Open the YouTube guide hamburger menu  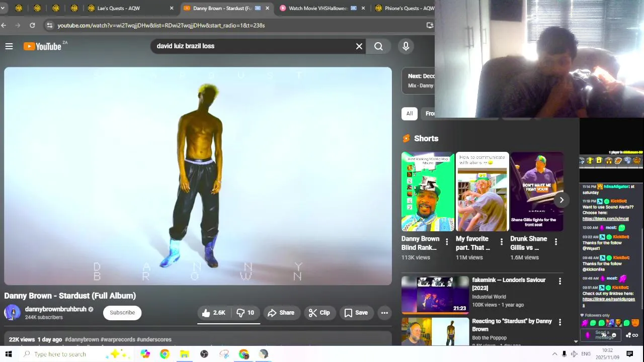(9, 46)
